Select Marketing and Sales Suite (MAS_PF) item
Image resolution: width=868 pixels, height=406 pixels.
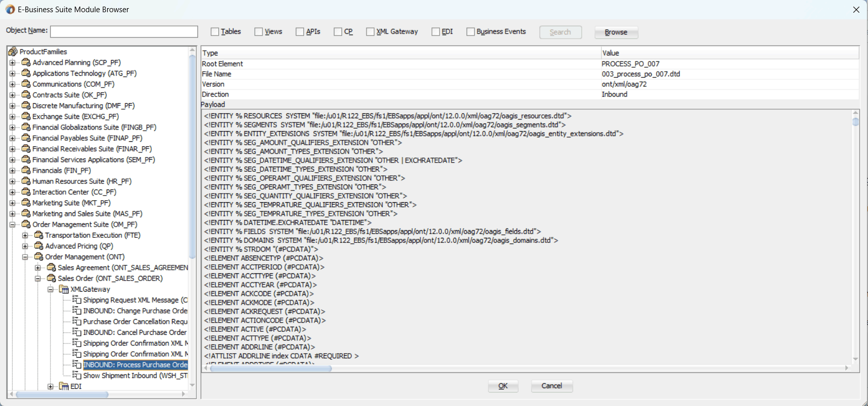(87, 213)
